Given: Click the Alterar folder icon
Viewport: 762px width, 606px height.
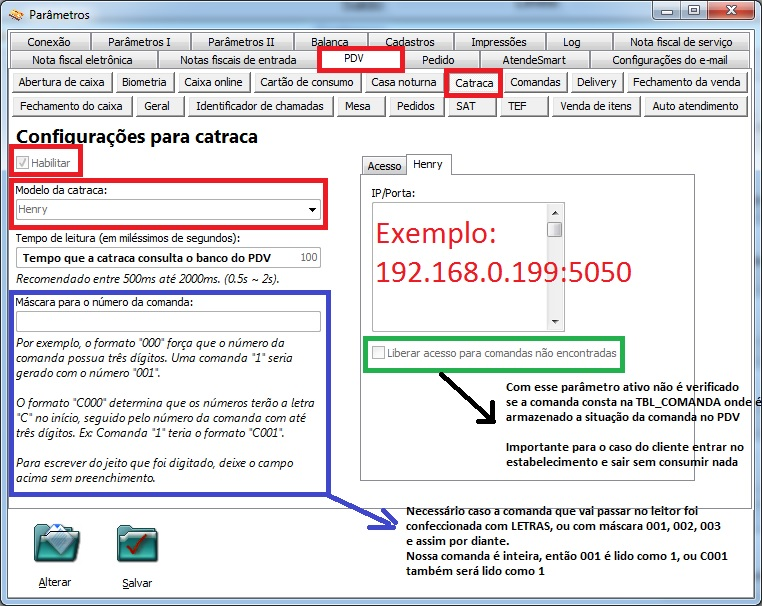Looking at the screenshot, I should tap(56, 543).
